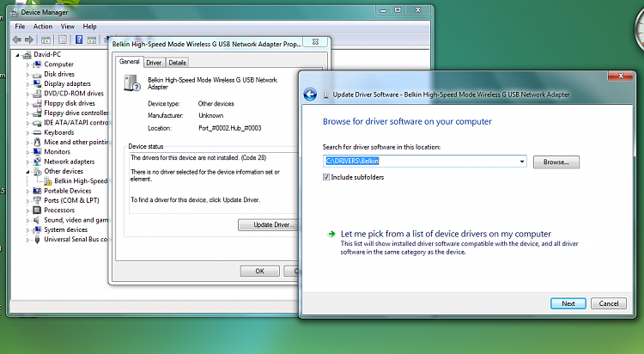Open the driver location path dropdown
The height and width of the screenshot is (354, 644).
coord(521,162)
